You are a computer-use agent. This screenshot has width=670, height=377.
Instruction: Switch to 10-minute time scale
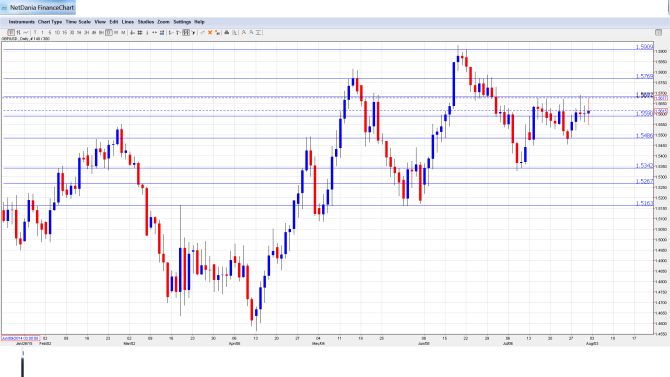tap(57, 32)
